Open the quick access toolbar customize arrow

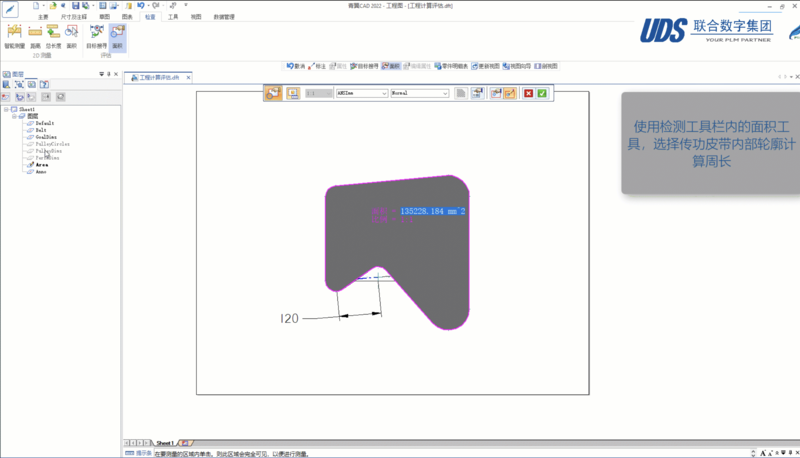[186, 5]
